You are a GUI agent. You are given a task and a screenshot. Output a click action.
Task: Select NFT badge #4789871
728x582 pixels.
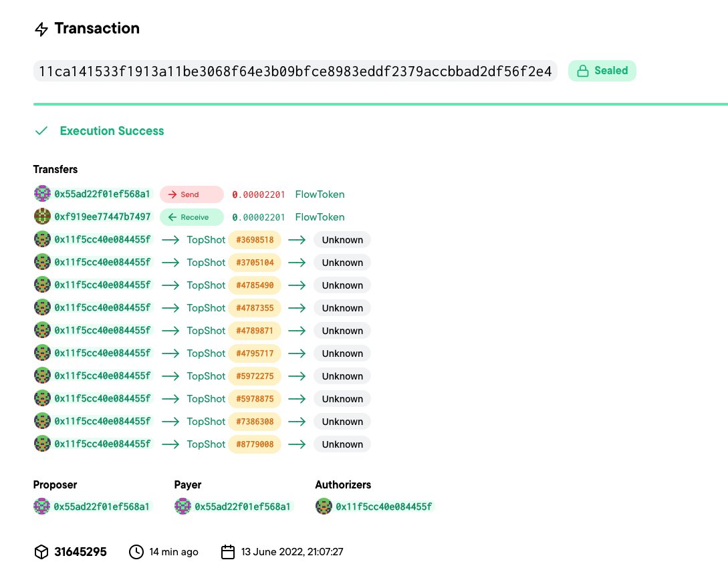pyautogui.click(x=255, y=331)
